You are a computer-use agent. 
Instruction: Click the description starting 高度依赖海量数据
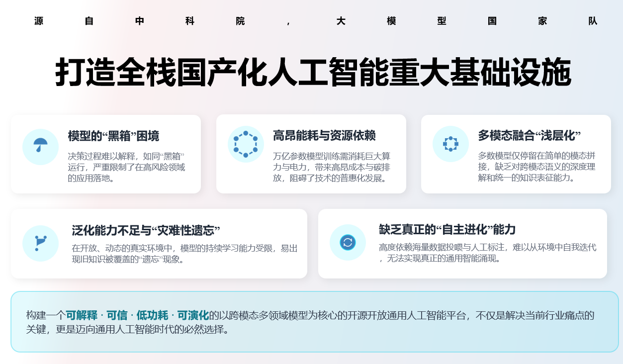(487, 253)
